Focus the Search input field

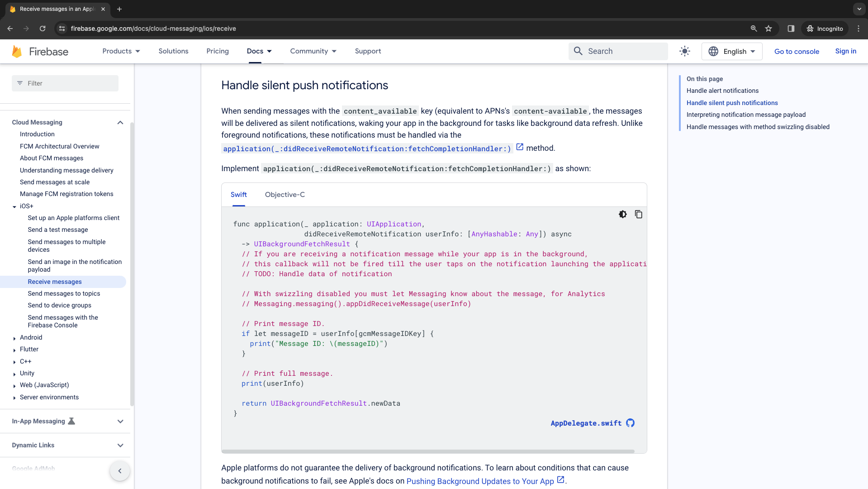click(x=618, y=51)
